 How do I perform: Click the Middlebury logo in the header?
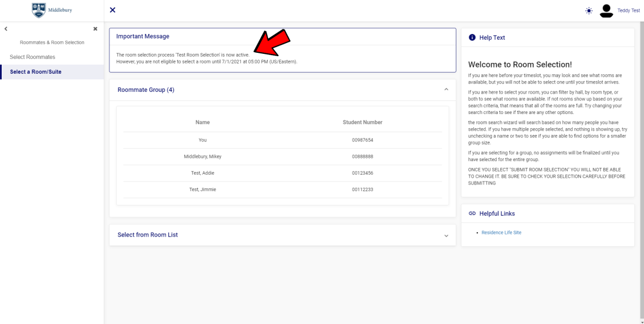click(52, 10)
